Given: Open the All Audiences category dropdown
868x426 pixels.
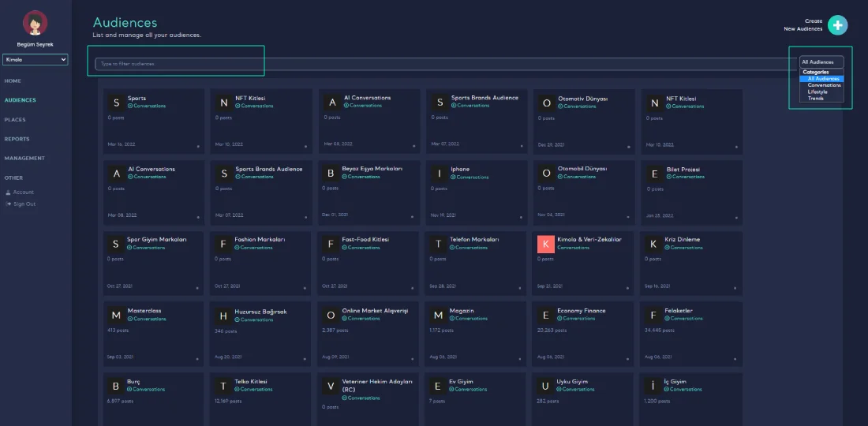Looking at the screenshot, I should point(821,62).
